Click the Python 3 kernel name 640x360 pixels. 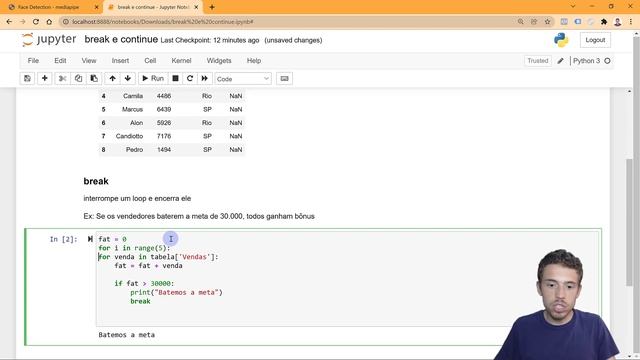coord(586,61)
